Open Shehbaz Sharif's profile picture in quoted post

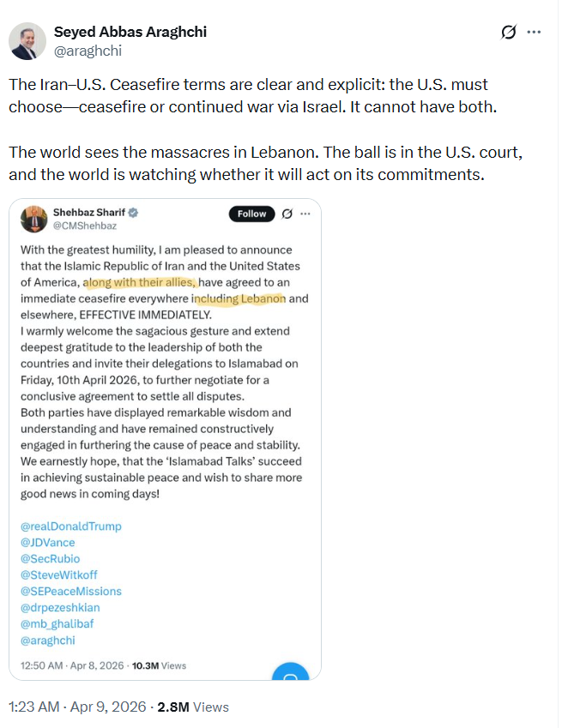[33, 220]
